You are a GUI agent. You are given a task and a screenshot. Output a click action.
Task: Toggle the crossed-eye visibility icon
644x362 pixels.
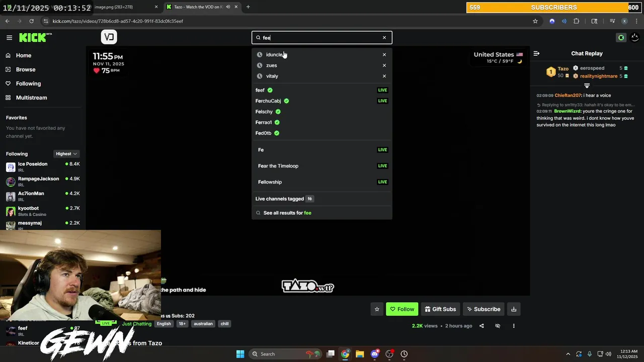pos(498,326)
